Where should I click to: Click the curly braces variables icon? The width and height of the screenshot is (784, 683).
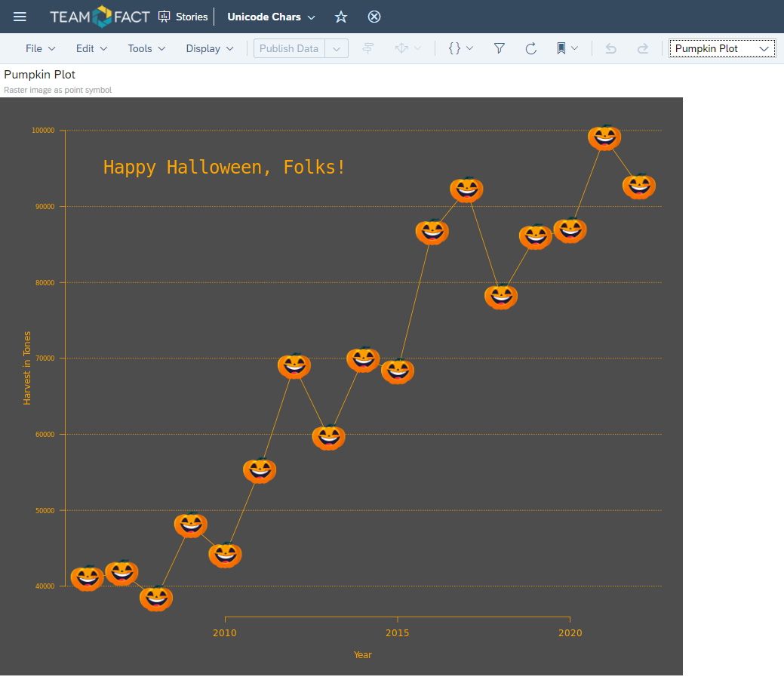point(454,48)
